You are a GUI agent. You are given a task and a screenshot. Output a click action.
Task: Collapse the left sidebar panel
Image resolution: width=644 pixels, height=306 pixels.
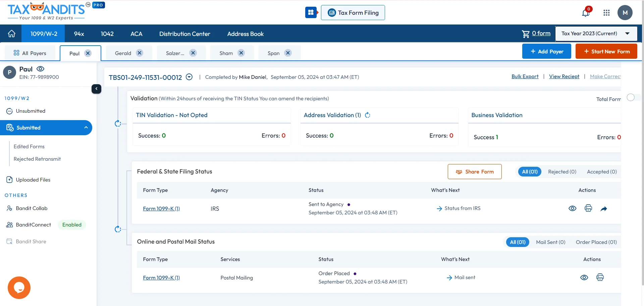96,89
